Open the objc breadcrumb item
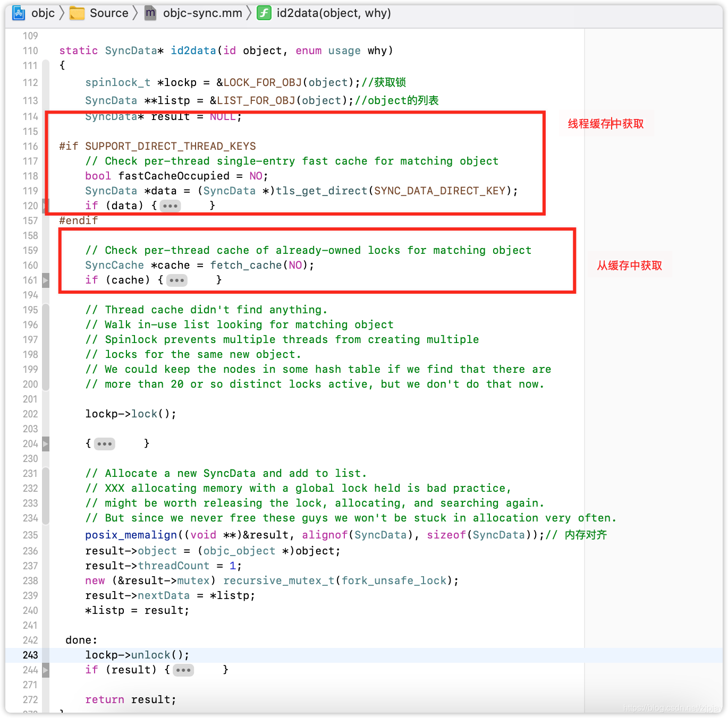The height and width of the screenshot is (718, 728). pos(43,13)
